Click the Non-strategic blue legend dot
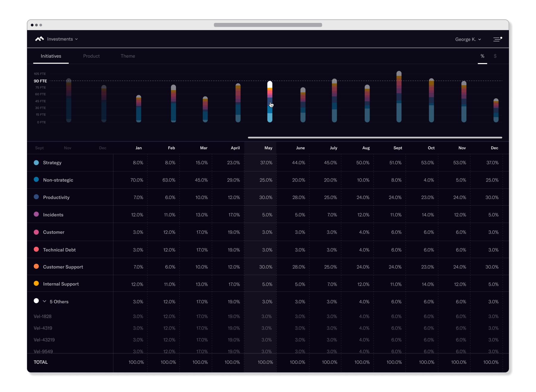536x392 pixels. tap(36, 180)
